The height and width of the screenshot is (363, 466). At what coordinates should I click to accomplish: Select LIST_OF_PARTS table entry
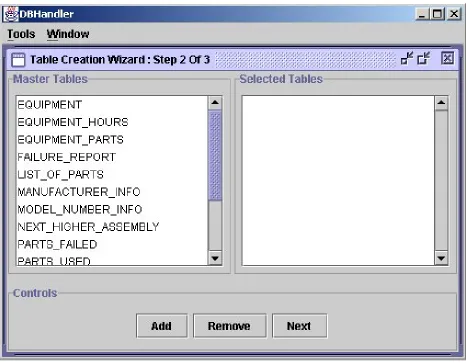[112, 175]
